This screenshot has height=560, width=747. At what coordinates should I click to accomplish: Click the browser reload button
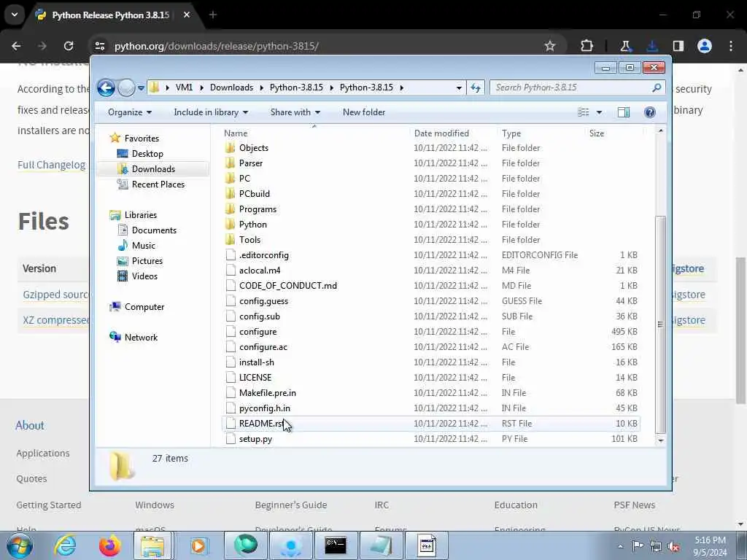69,46
